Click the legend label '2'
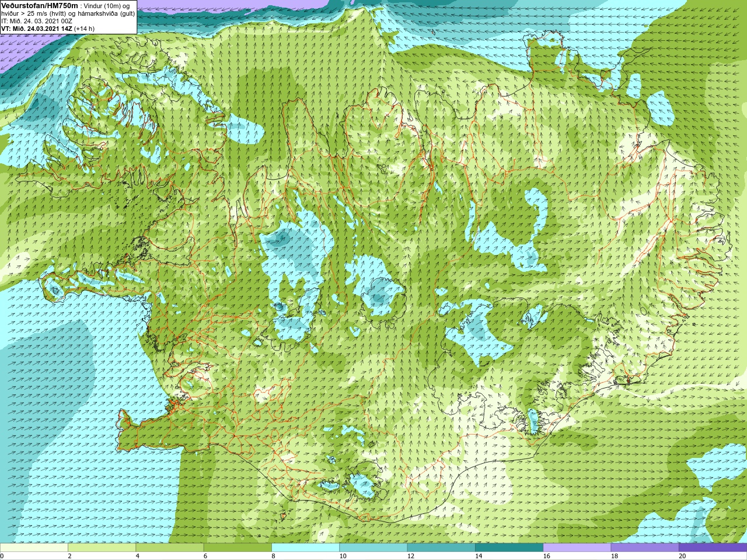 (x=69, y=556)
